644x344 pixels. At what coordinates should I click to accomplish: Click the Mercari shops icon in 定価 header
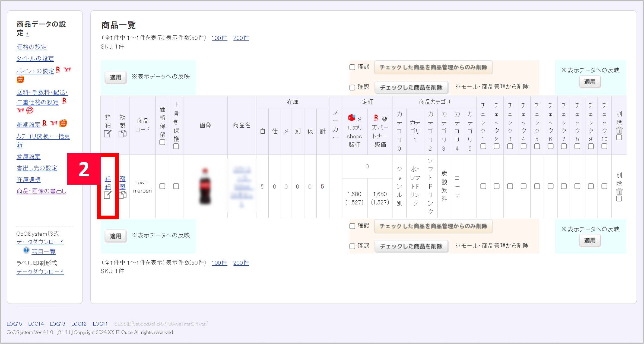tap(351, 118)
